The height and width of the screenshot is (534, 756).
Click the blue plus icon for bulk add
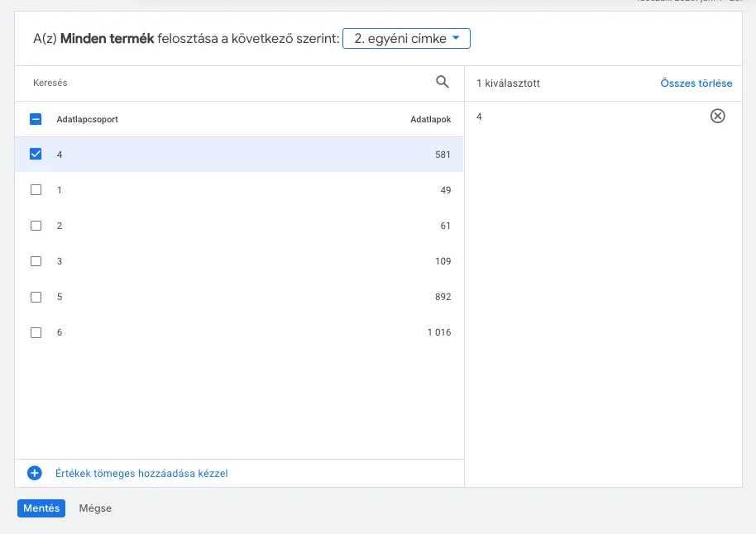(x=35, y=474)
